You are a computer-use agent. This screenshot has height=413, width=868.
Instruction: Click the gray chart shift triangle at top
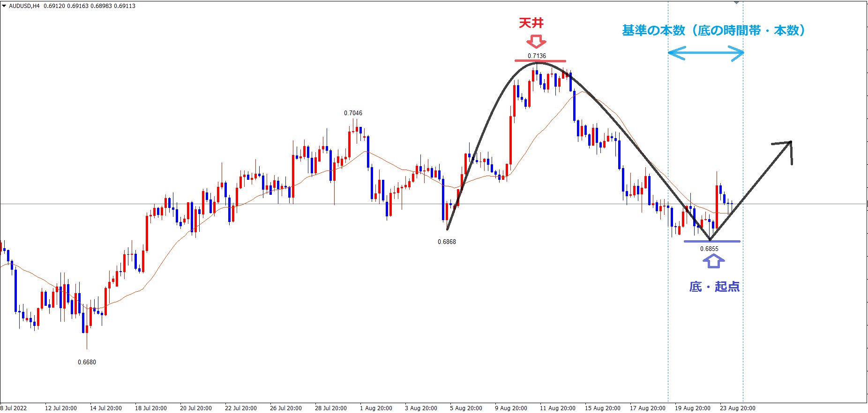tap(736, 3)
